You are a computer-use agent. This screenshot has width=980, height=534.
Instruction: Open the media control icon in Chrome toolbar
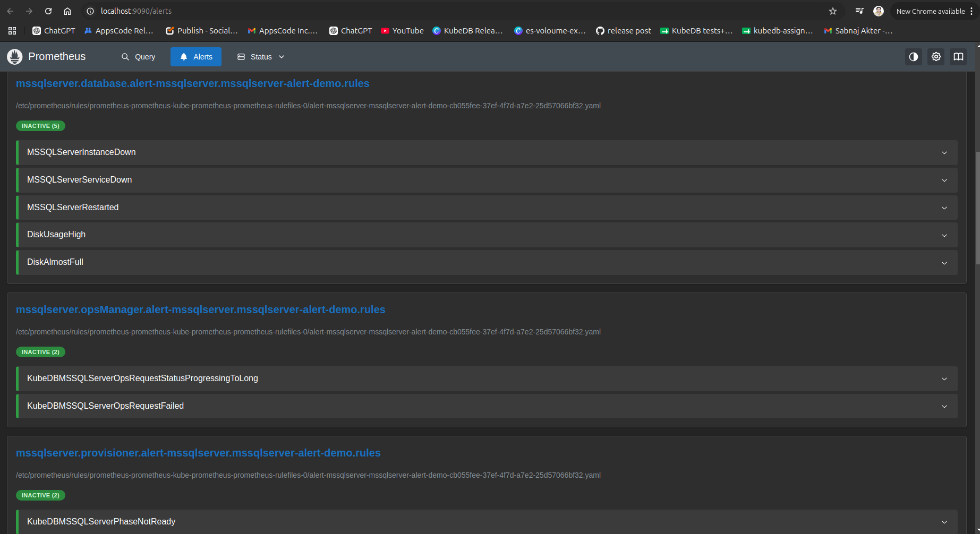pyautogui.click(x=859, y=11)
